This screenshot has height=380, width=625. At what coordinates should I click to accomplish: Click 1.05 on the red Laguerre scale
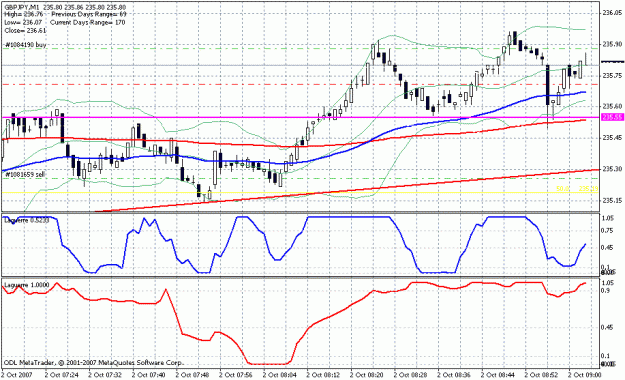607,283
